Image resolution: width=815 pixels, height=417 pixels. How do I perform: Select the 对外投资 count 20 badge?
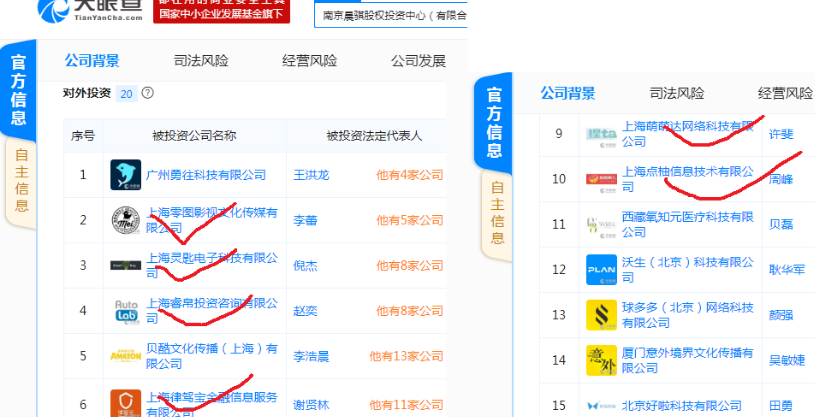point(126,94)
